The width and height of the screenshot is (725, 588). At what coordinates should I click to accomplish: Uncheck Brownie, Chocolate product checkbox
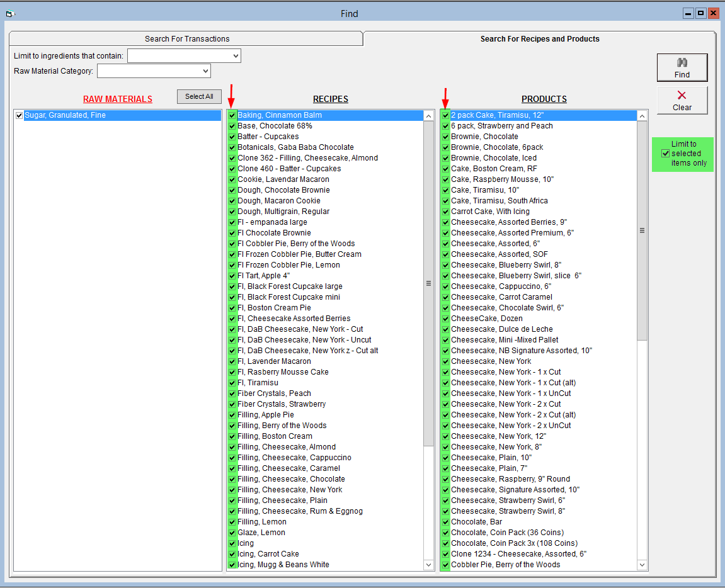click(446, 137)
